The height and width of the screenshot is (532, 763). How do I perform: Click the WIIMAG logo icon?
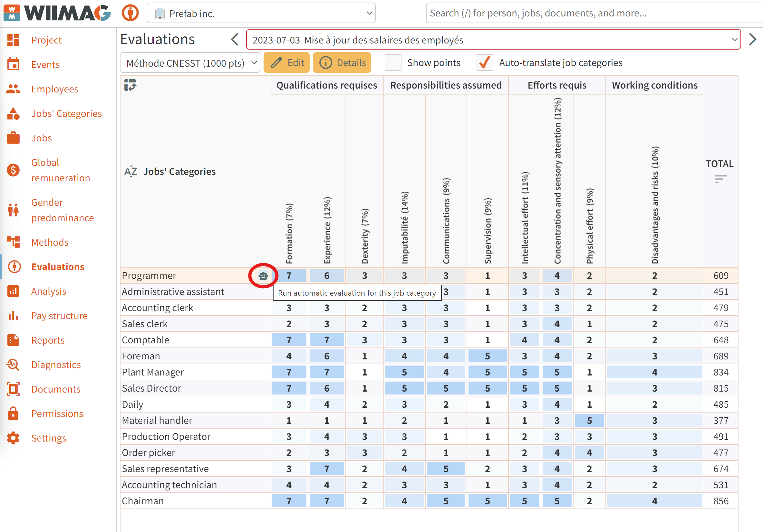coord(12,13)
